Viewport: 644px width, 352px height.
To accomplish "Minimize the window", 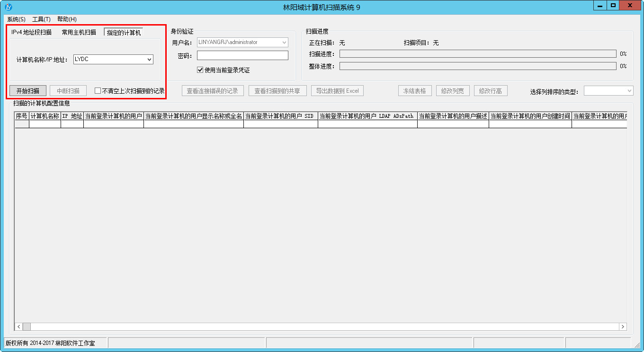I will [x=600, y=5].
